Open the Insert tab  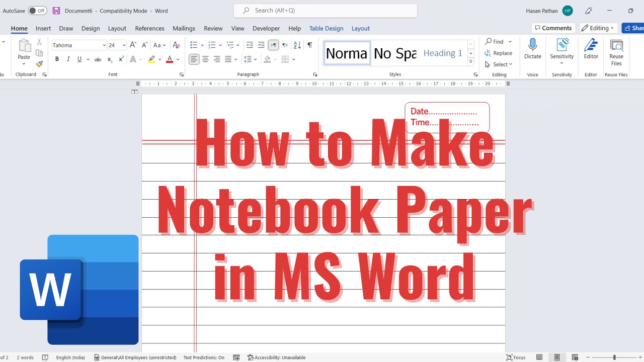tap(43, 29)
